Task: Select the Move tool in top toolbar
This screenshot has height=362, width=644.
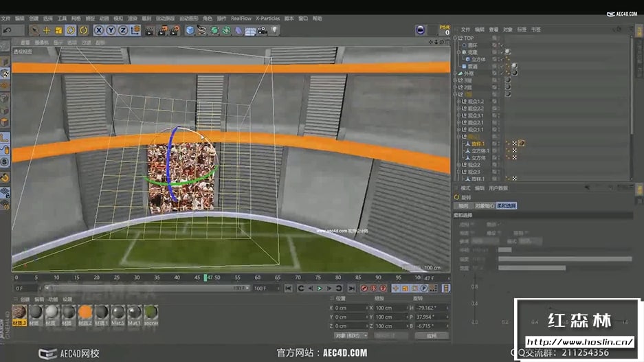Action: (47, 30)
